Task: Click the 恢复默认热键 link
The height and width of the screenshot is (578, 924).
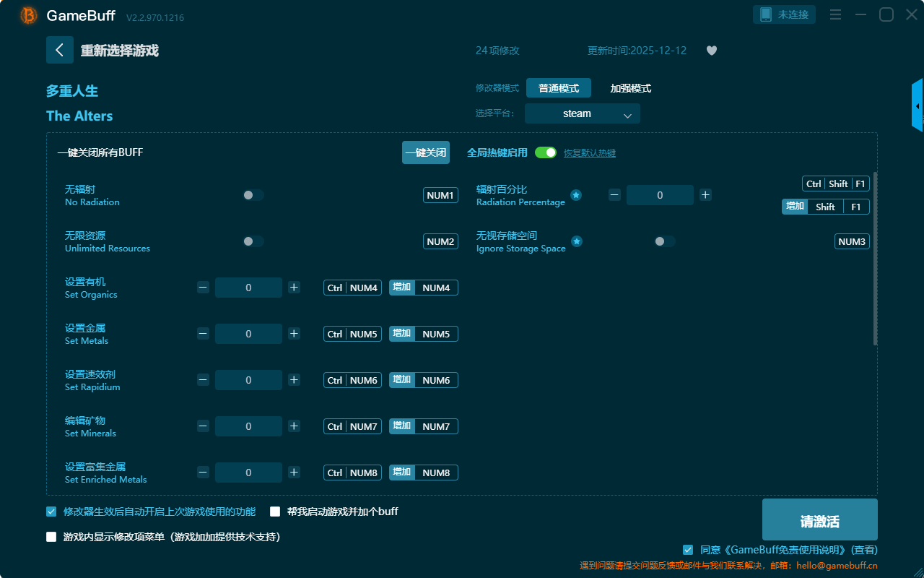Action: pos(589,153)
